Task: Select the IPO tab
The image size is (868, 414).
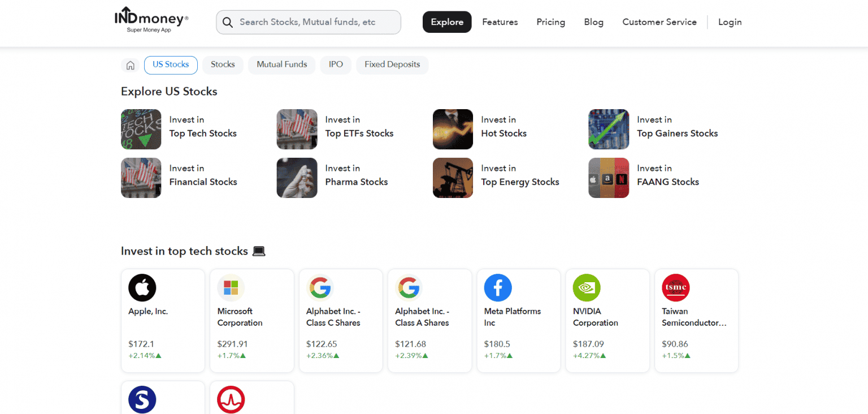Action: 336,64
